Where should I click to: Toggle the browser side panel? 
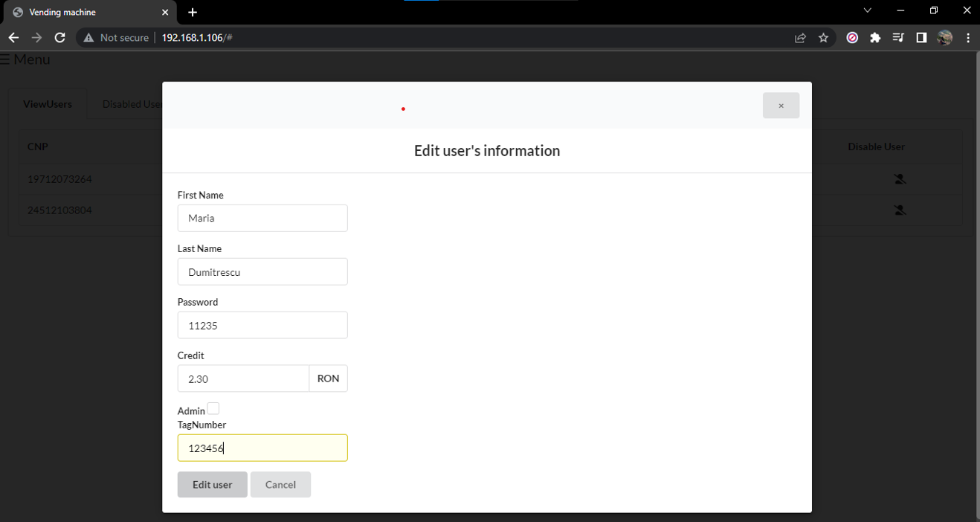click(921, 38)
